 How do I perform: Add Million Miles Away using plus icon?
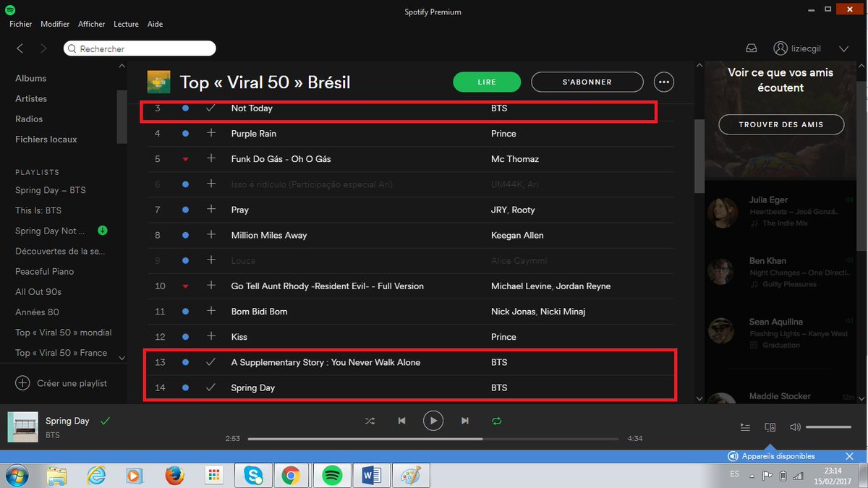click(x=210, y=235)
